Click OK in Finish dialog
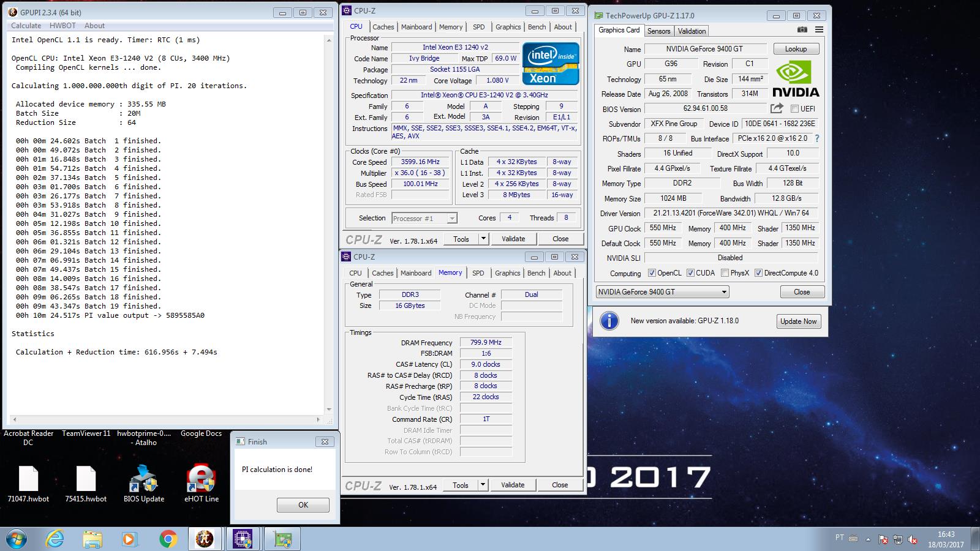980x551 pixels. tap(303, 505)
